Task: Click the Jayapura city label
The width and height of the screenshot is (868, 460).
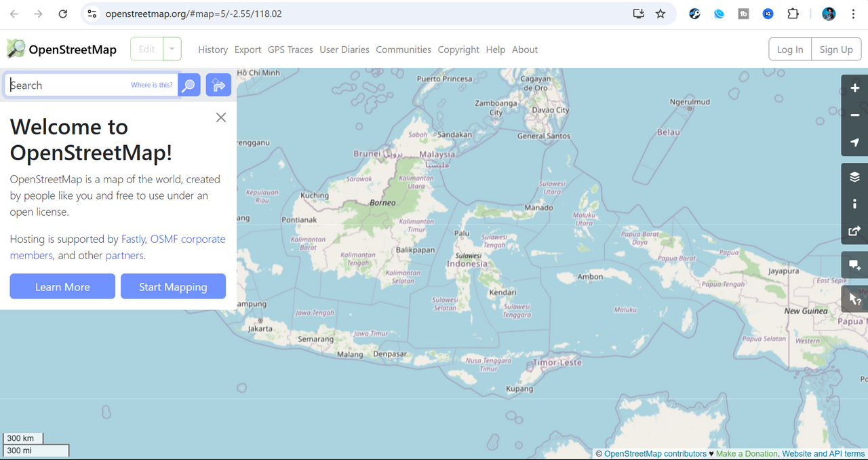Action: pyautogui.click(x=783, y=271)
